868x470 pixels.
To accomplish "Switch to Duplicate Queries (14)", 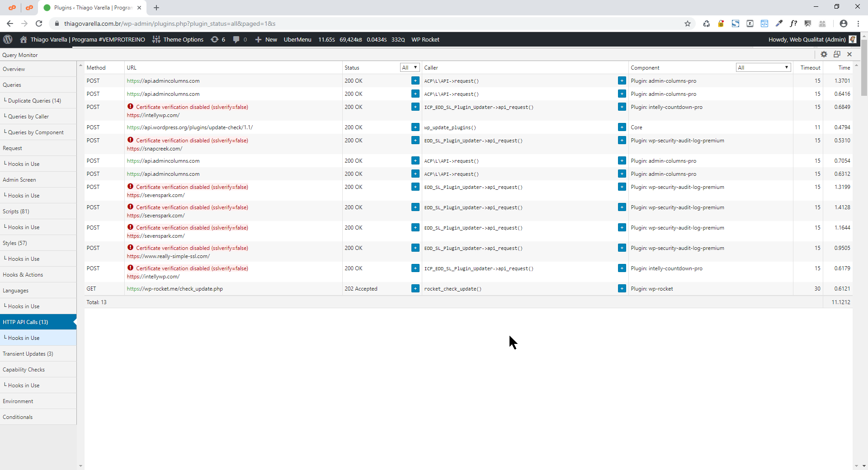I will 38,101.
